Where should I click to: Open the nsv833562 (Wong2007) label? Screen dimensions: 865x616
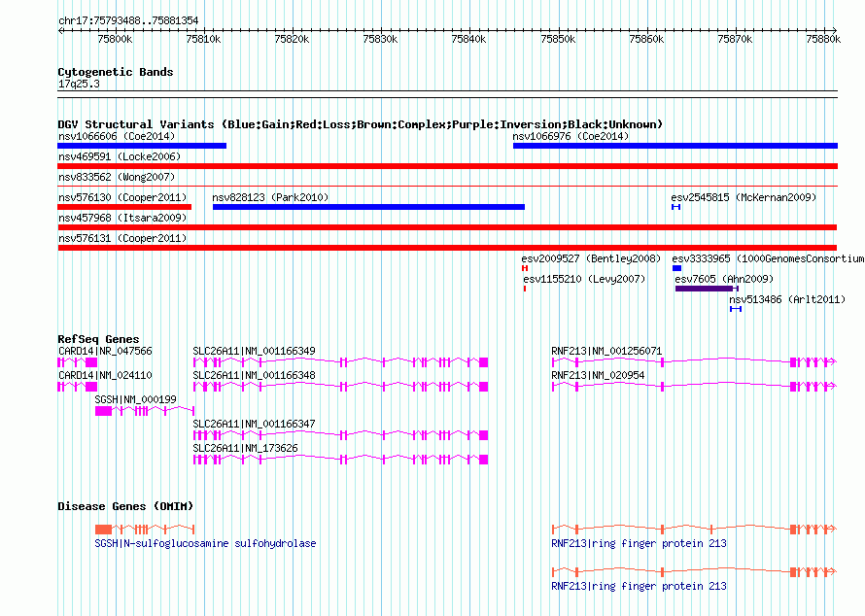[117, 177]
